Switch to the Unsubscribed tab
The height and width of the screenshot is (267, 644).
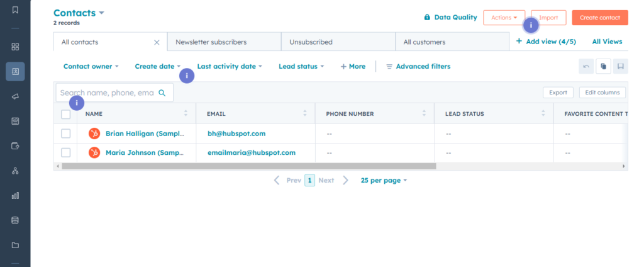pos(338,42)
